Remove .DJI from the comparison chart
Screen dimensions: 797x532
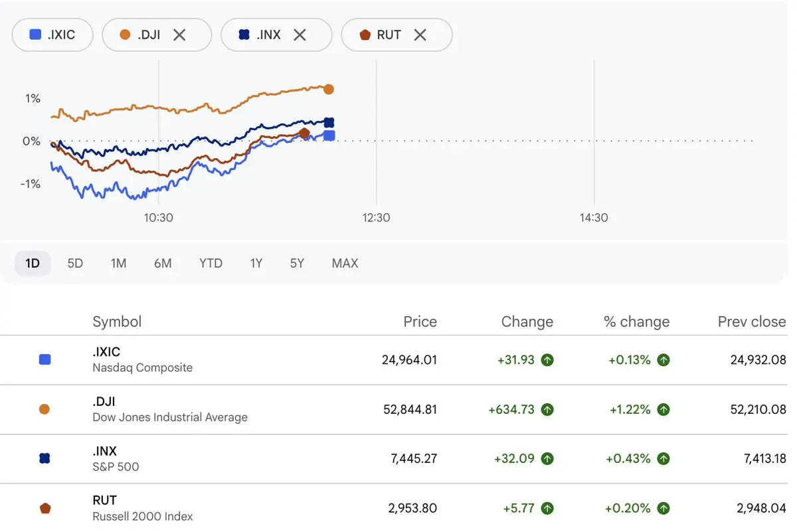(x=179, y=35)
